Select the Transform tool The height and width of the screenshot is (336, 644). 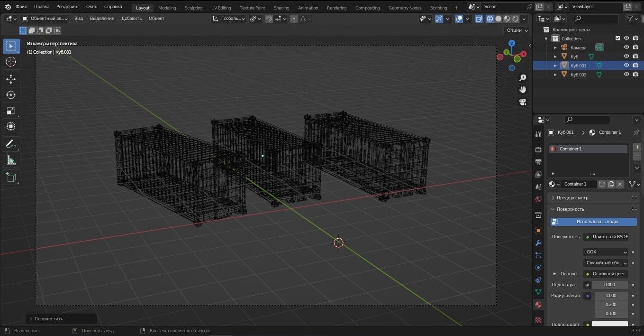[11, 126]
